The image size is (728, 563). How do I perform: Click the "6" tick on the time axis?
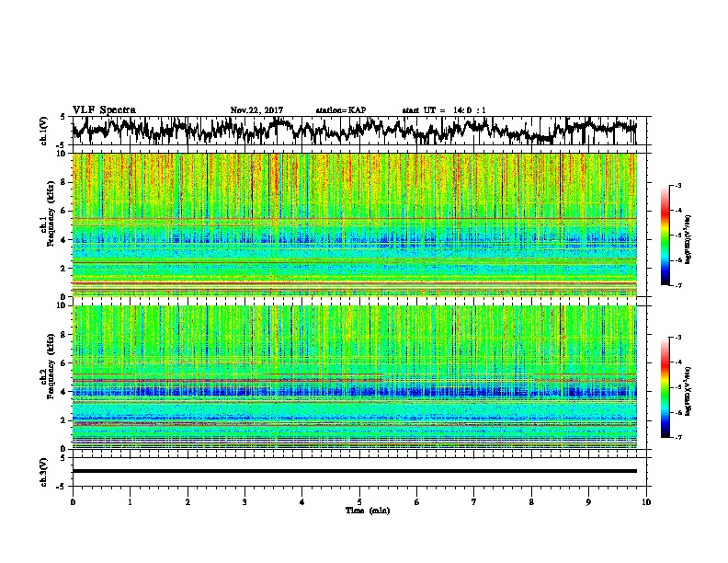(417, 502)
